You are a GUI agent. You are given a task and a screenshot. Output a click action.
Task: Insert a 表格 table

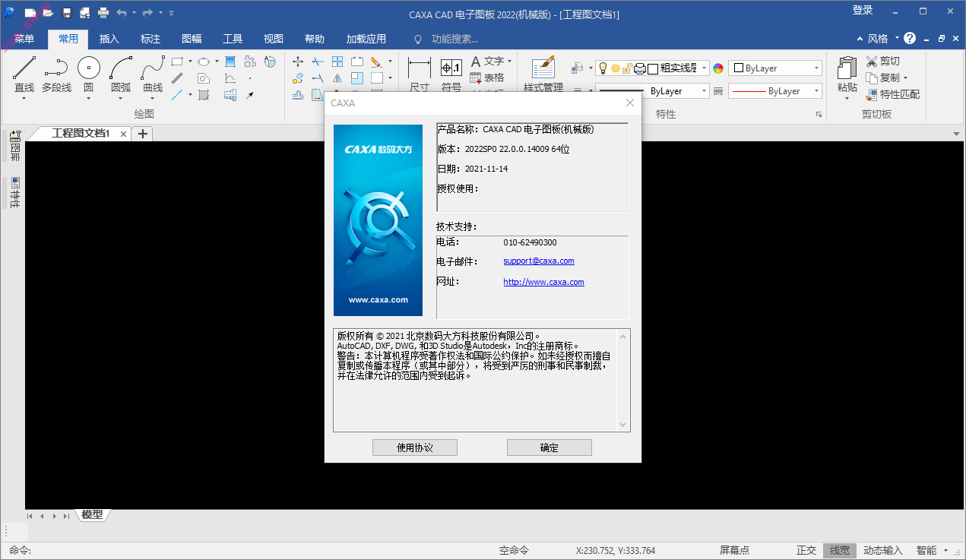(487, 78)
